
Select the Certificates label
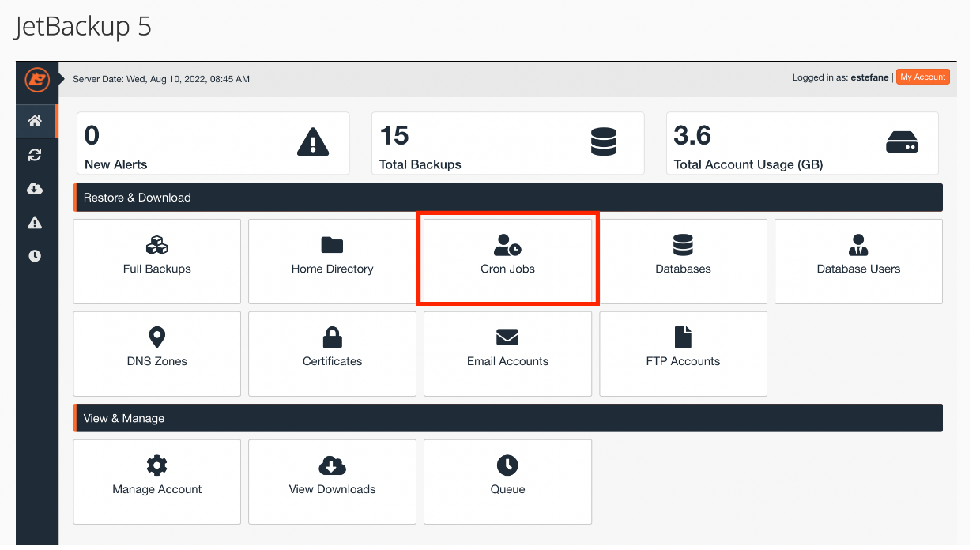(x=333, y=361)
